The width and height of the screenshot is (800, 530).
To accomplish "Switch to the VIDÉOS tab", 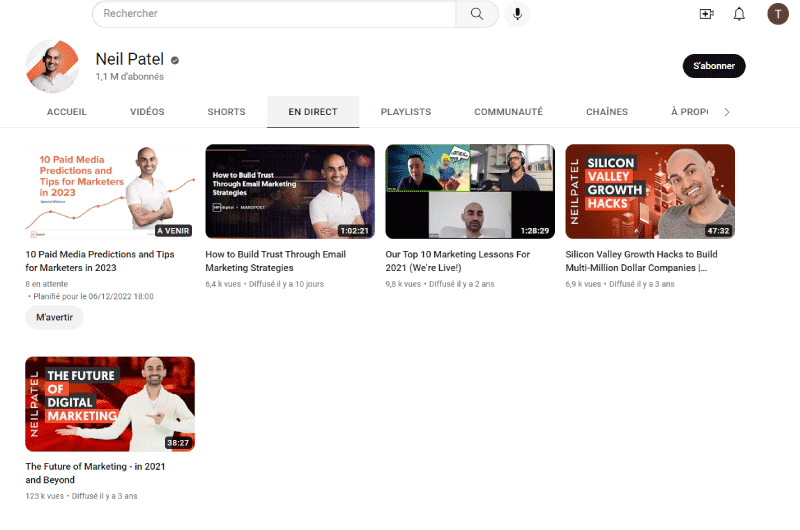I will coord(147,112).
